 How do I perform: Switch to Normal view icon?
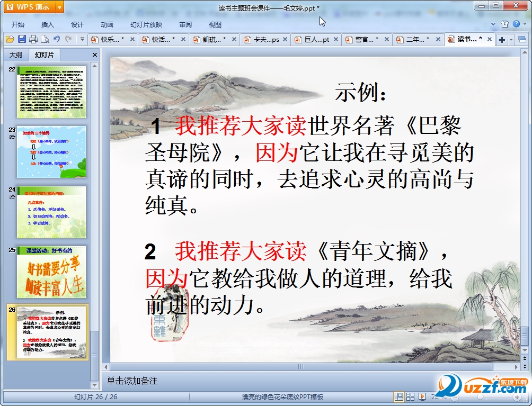click(398, 396)
